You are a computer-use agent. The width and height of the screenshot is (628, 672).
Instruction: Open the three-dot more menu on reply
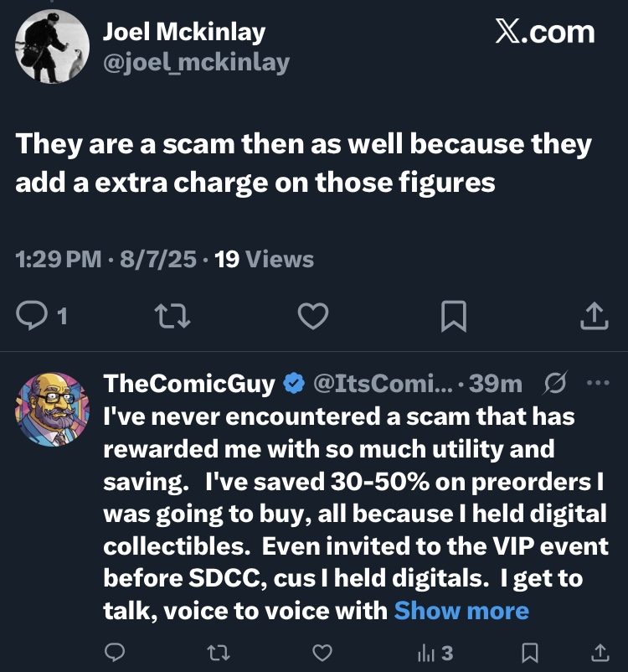pyautogui.click(x=598, y=382)
